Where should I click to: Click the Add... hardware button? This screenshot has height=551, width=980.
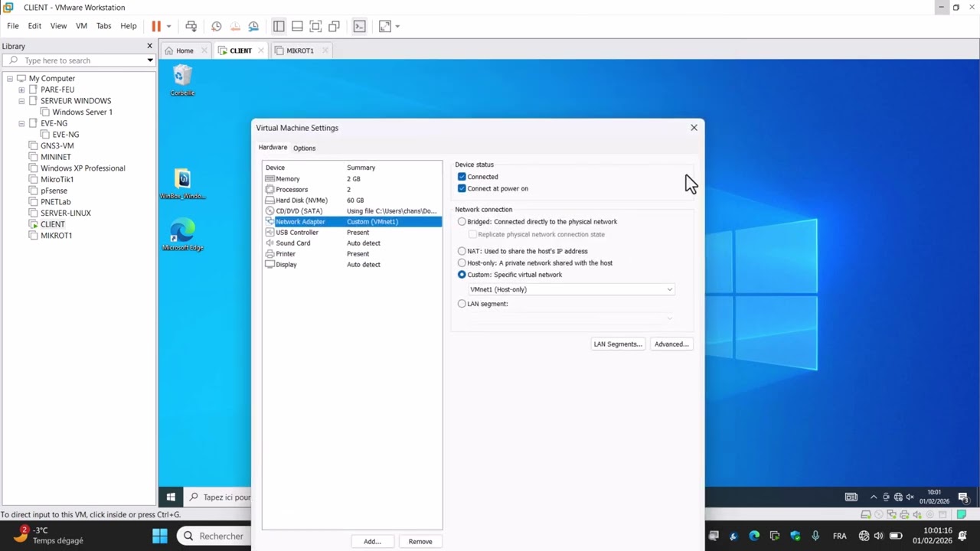tap(372, 541)
